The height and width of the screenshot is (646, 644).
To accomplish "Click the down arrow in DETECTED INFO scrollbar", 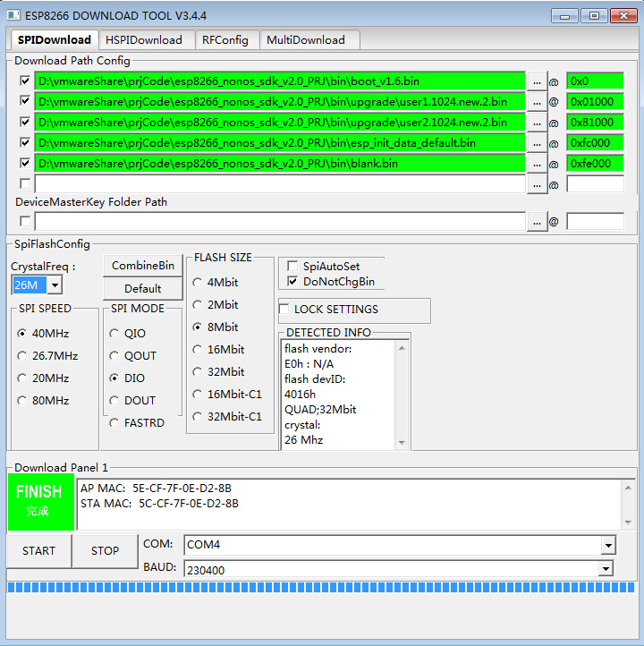I will pos(402,443).
